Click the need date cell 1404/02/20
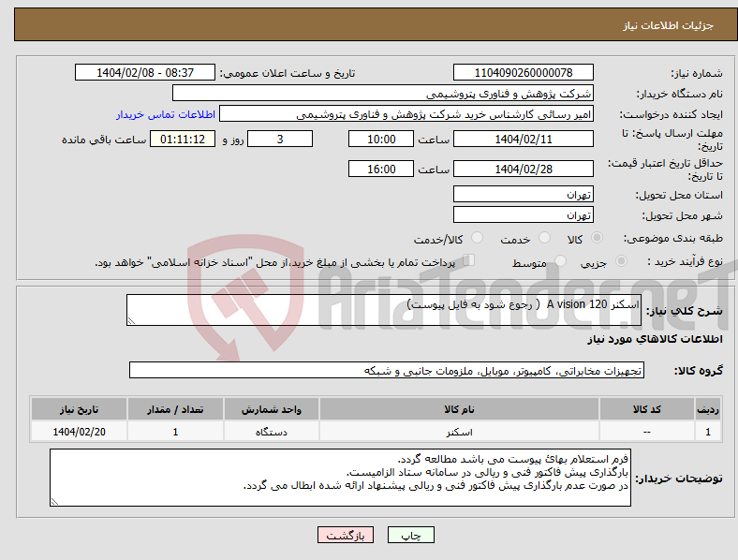 point(79,432)
